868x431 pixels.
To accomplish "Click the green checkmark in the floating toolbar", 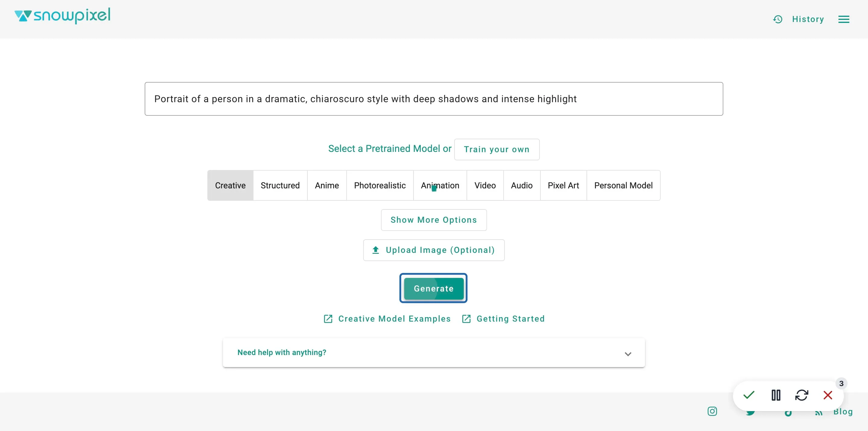I will [749, 395].
